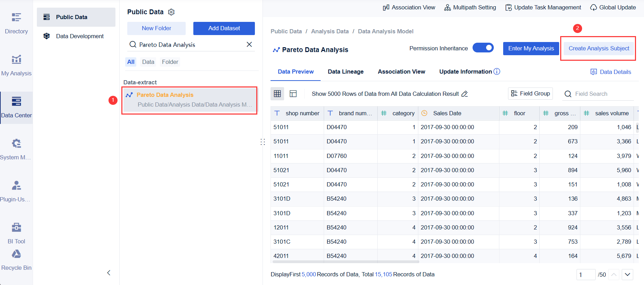Click the Create Analysis Subject button
Screen dimensions: 644x285
click(598, 49)
